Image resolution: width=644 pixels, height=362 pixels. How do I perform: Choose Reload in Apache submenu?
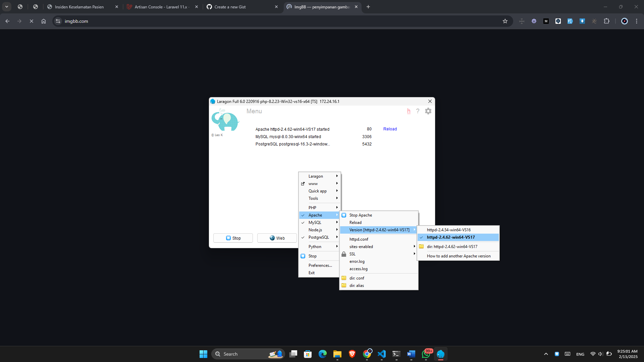point(379,223)
